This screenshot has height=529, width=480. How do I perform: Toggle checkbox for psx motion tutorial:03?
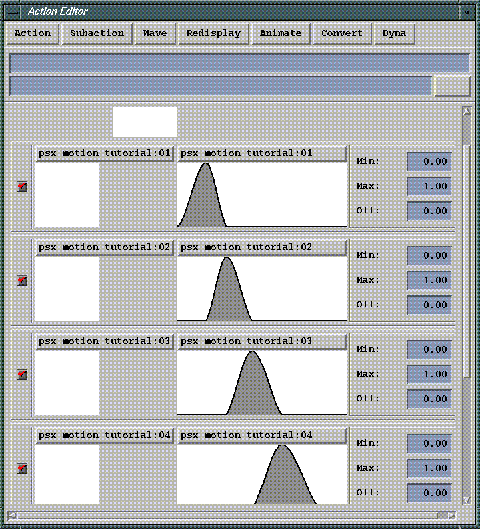tap(22, 374)
